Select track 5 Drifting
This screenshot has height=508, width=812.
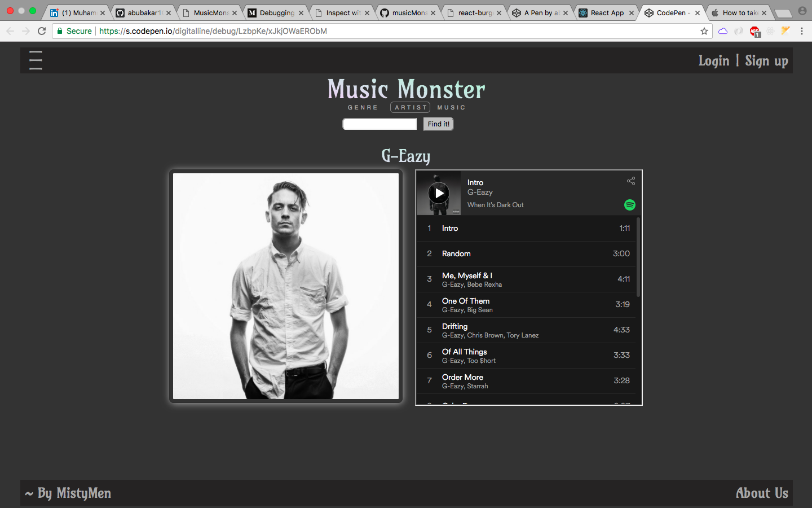click(526, 330)
